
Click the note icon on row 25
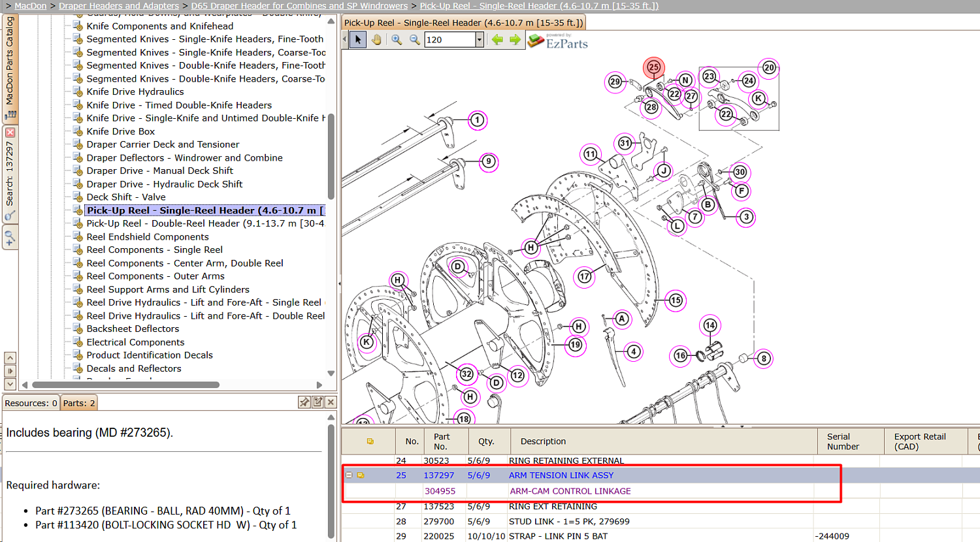point(360,475)
